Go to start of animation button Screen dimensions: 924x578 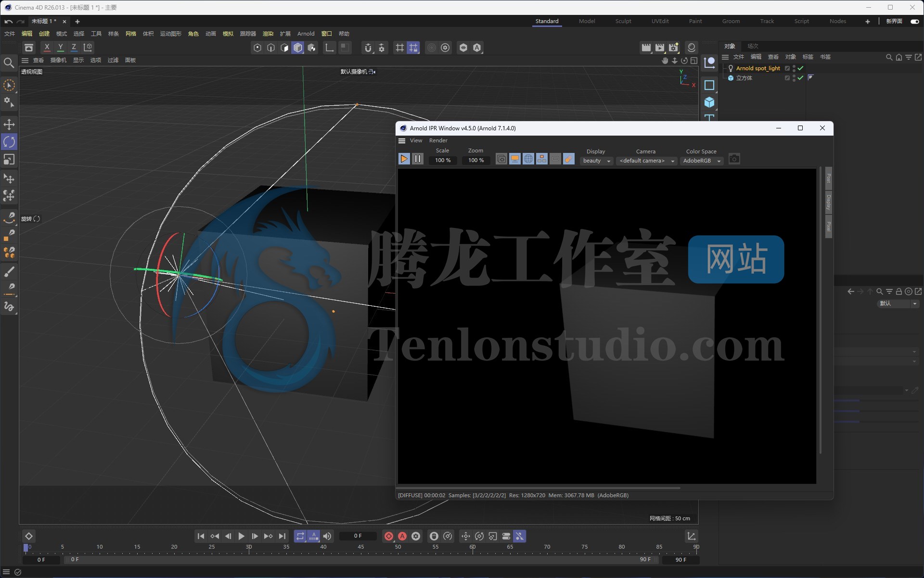[201, 536]
